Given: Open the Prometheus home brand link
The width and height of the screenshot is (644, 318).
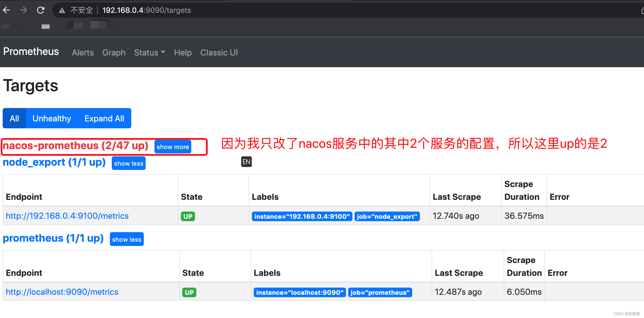Looking at the screenshot, I should pyautogui.click(x=31, y=51).
